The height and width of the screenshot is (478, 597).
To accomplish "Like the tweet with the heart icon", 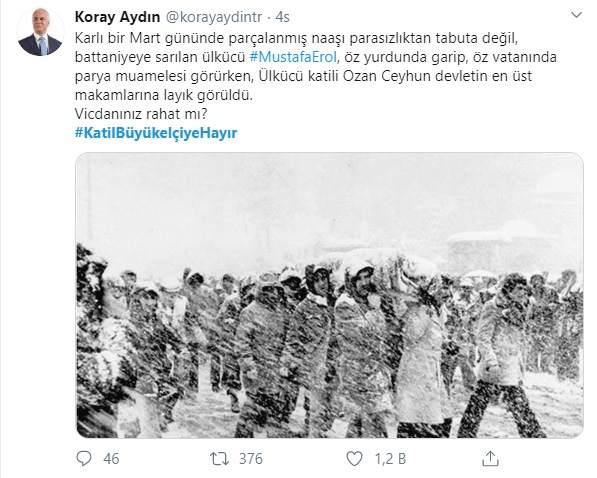I will pos(354,459).
